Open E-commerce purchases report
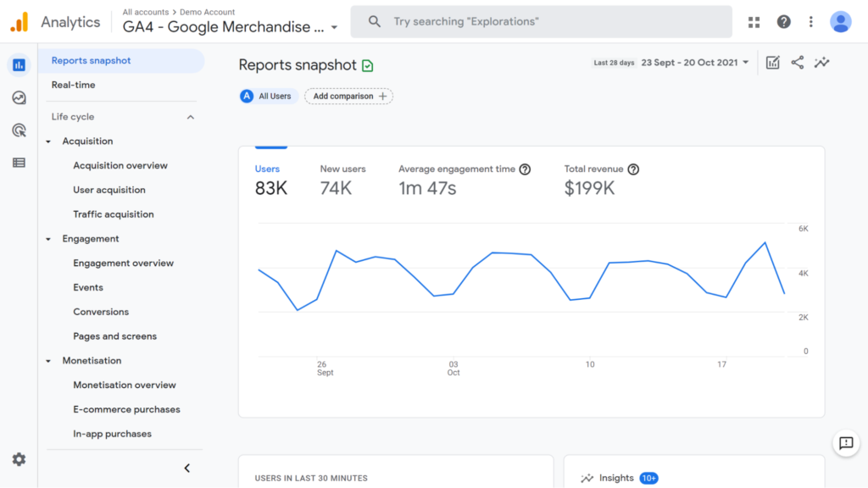Screen dimensions: 868x488 [127, 409]
